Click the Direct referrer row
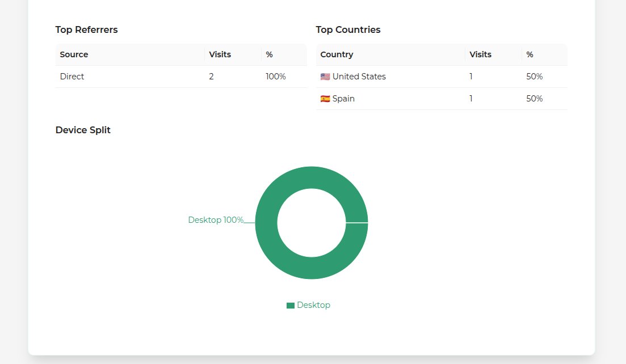 (x=181, y=77)
